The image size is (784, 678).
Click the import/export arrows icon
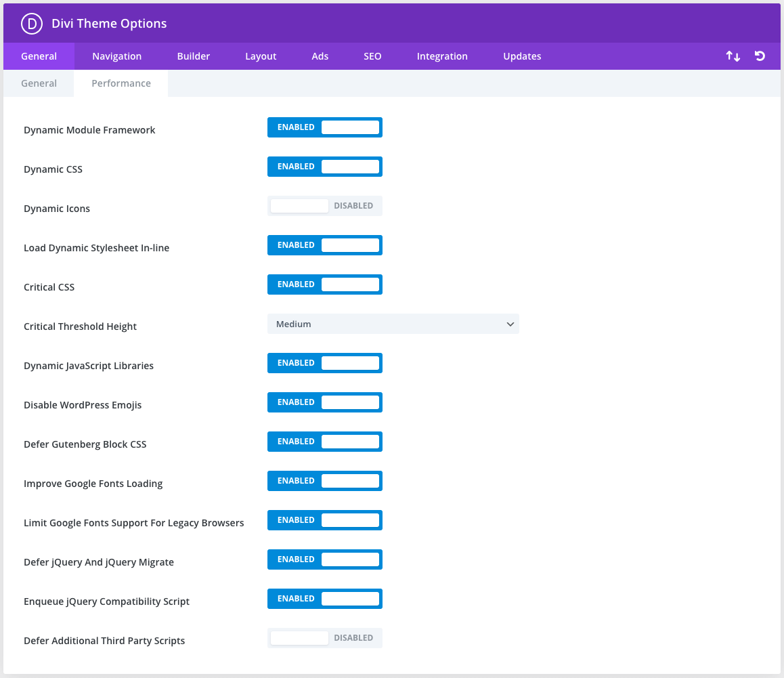coord(733,56)
